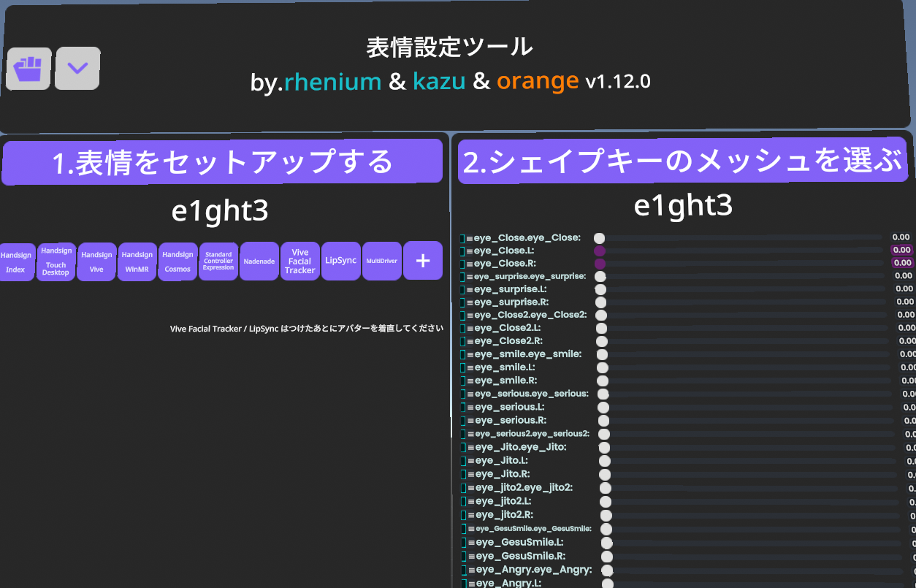Click the 'eye_Close2.eye_Close2:' label
Screen dimensions: 916x588
coord(531,315)
